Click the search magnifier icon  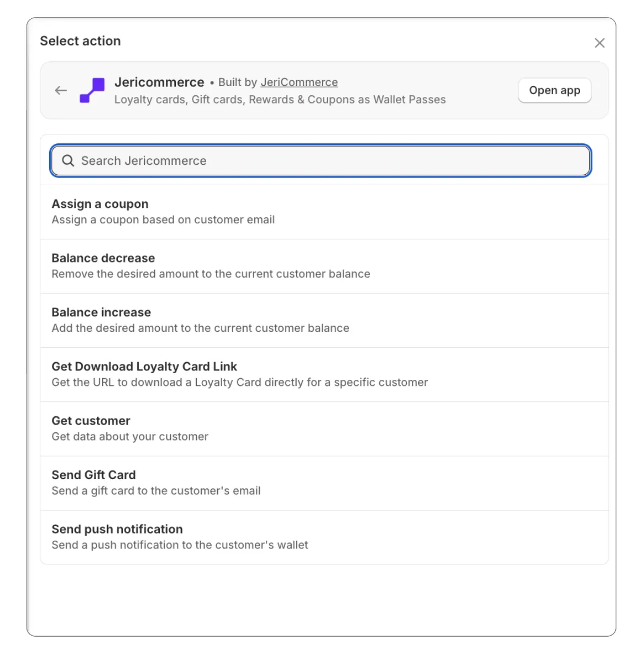[x=69, y=160]
